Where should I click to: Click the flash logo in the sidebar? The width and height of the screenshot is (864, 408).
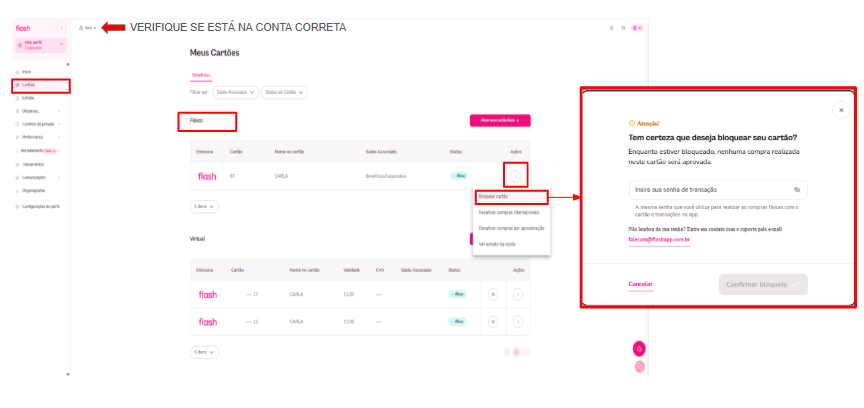23,28
